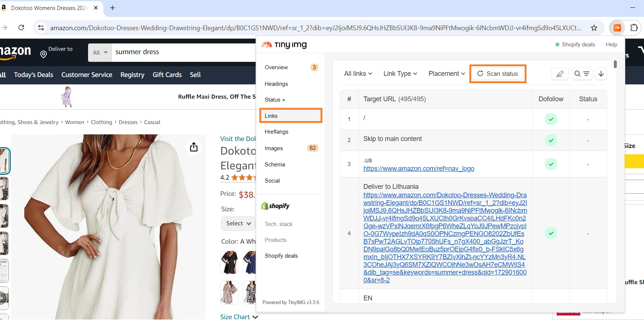Click the Scan status button
The width and height of the screenshot is (644, 321).
pyautogui.click(x=498, y=74)
